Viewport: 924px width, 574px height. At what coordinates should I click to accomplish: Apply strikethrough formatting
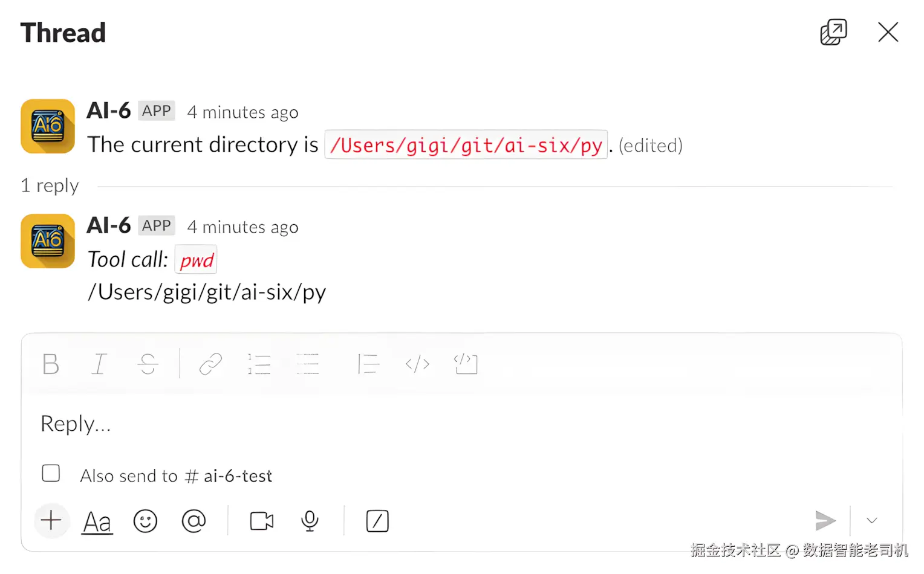pos(148,364)
